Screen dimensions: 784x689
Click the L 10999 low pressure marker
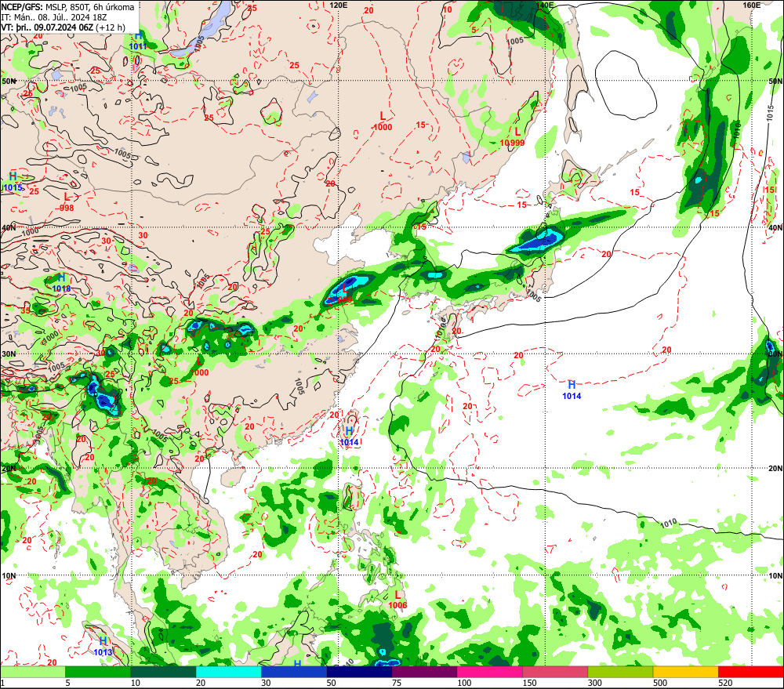tap(513, 137)
